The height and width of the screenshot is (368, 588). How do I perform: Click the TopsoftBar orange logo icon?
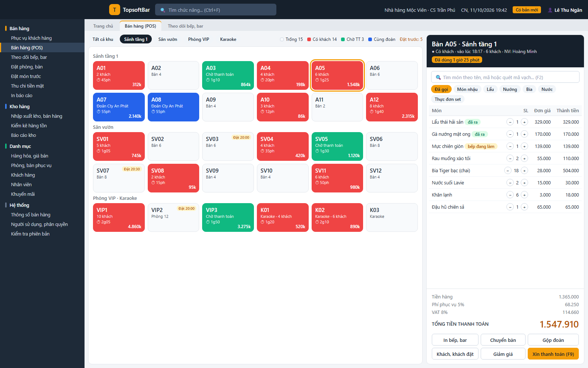pos(114,10)
